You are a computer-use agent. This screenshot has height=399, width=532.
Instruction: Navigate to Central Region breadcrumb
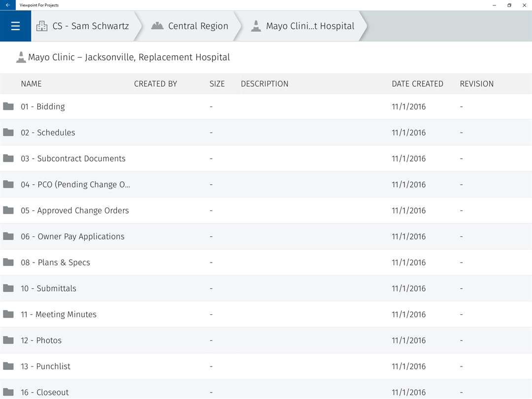198,26
